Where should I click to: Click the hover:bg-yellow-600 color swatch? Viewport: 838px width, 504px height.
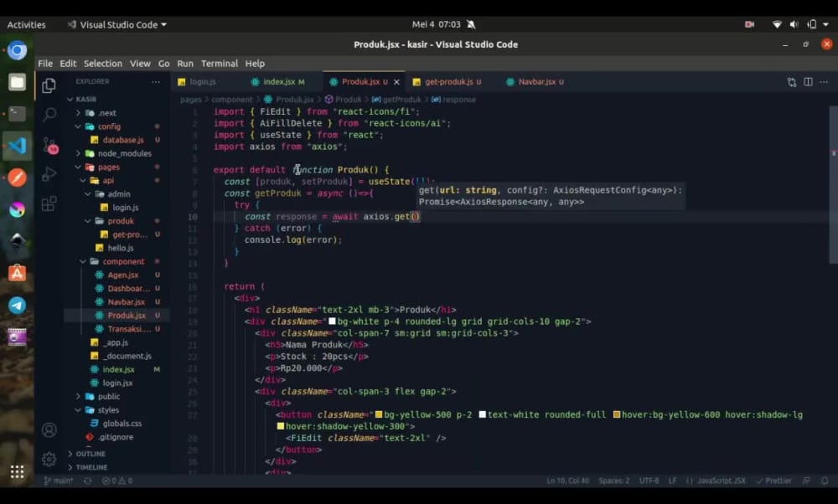pos(616,415)
